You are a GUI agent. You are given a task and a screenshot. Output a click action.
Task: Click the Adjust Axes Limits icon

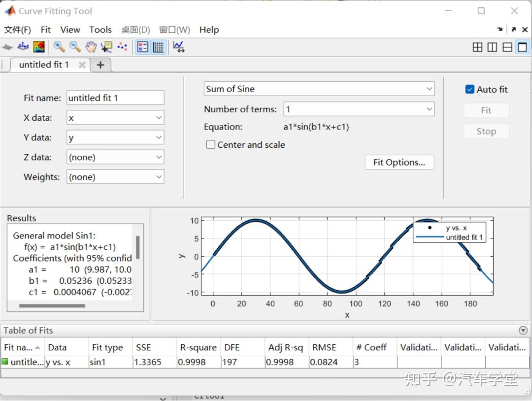[178, 47]
